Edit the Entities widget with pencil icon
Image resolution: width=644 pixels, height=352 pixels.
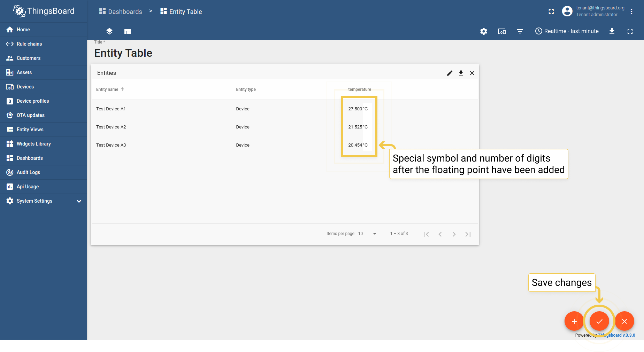(450, 73)
